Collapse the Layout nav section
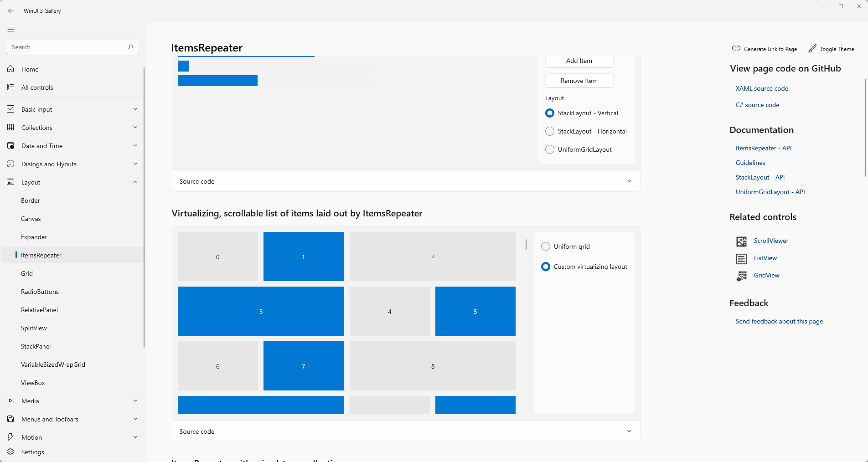The image size is (868, 462). point(73,182)
